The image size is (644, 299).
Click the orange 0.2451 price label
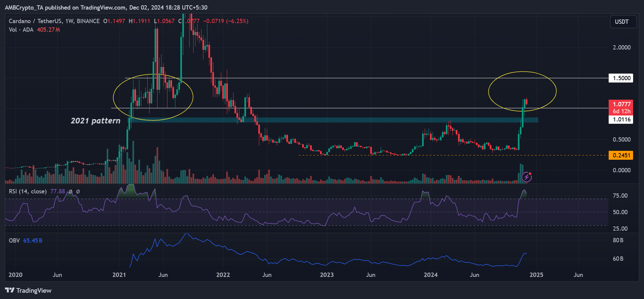tap(621, 155)
